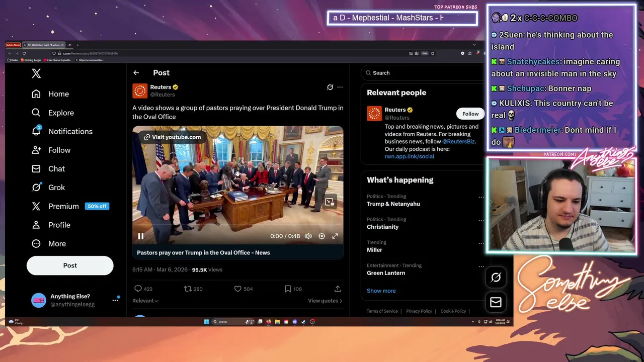Image resolution: width=644 pixels, height=362 pixels.
Task: Open floating messages envelope button
Action: point(496,302)
